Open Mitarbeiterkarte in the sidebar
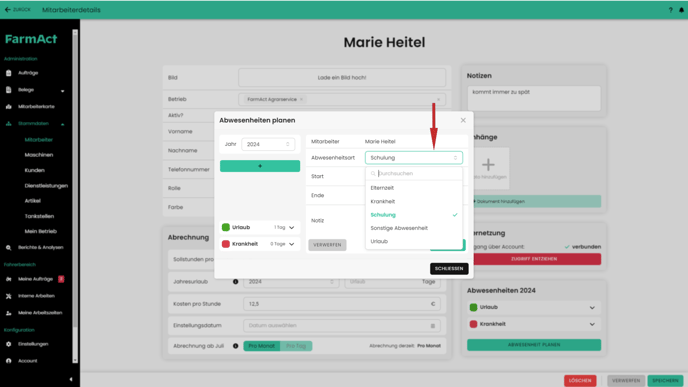The width and height of the screenshot is (688, 387). click(36, 107)
